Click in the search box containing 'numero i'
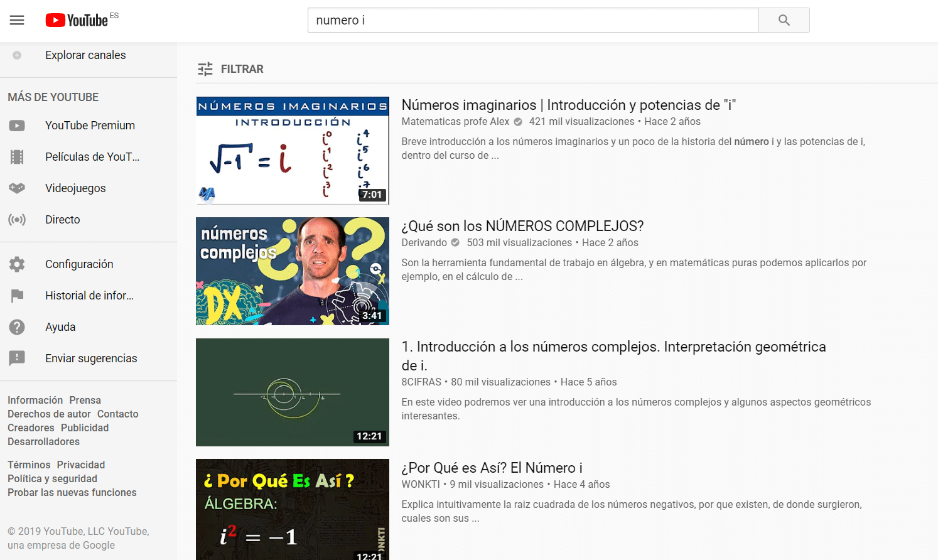This screenshot has height=560, width=938. click(533, 20)
